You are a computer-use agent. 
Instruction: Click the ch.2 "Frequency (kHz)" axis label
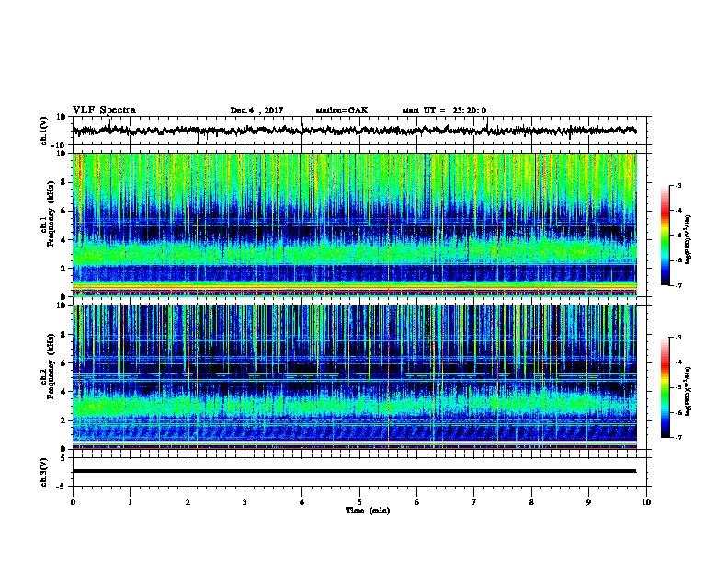(x=51, y=366)
